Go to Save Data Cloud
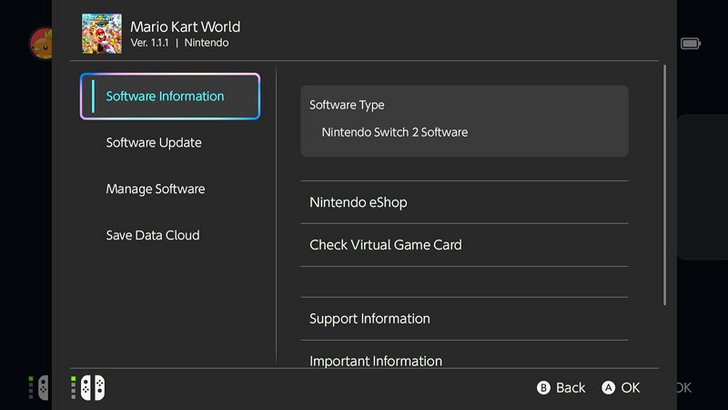The image size is (728, 410). (153, 235)
